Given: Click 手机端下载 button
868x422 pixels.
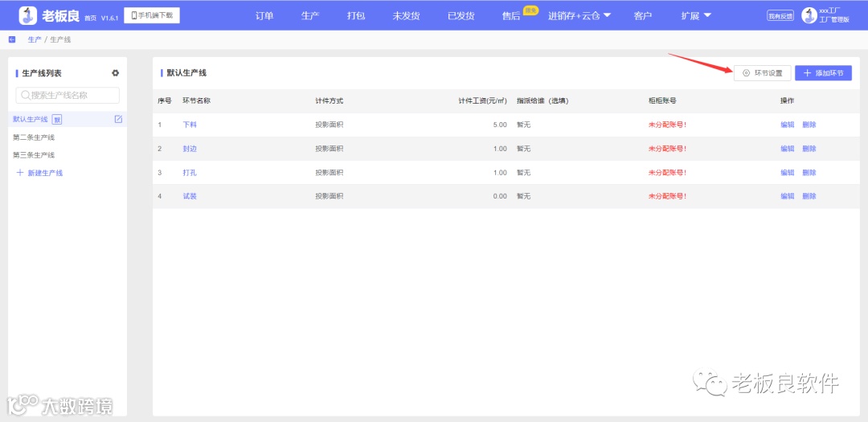Looking at the screenshot, I should click(152, 15).
